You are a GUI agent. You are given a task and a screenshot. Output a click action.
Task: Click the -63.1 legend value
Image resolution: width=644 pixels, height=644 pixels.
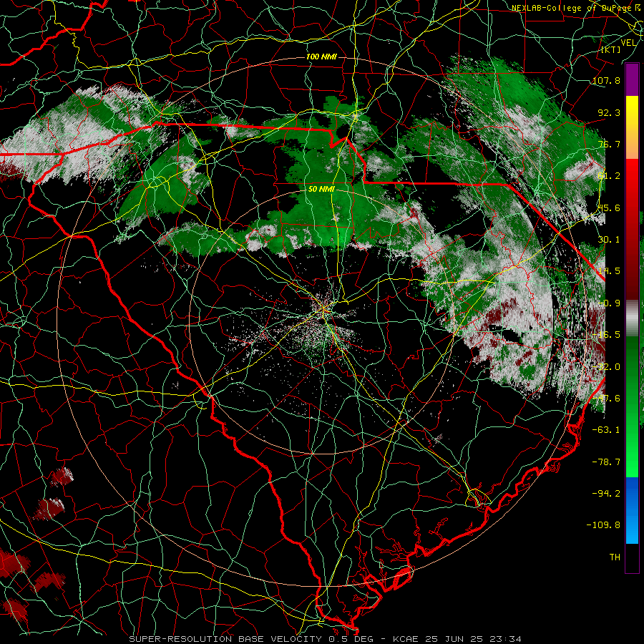click(606, 430)
